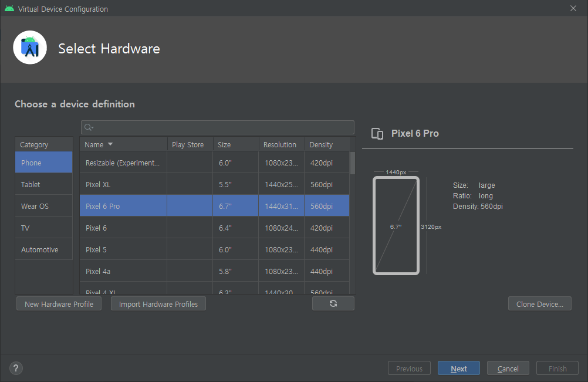Viewport: 588px width, 382px height.
Task: Click the Pixel 6 Pro preview title
Action: [x=415, y=133]
